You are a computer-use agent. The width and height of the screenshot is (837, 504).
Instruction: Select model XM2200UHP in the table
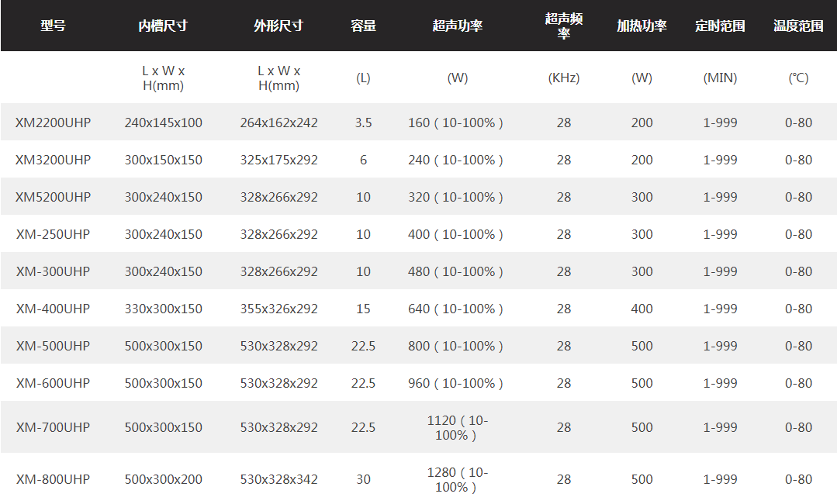pos(53,123)
